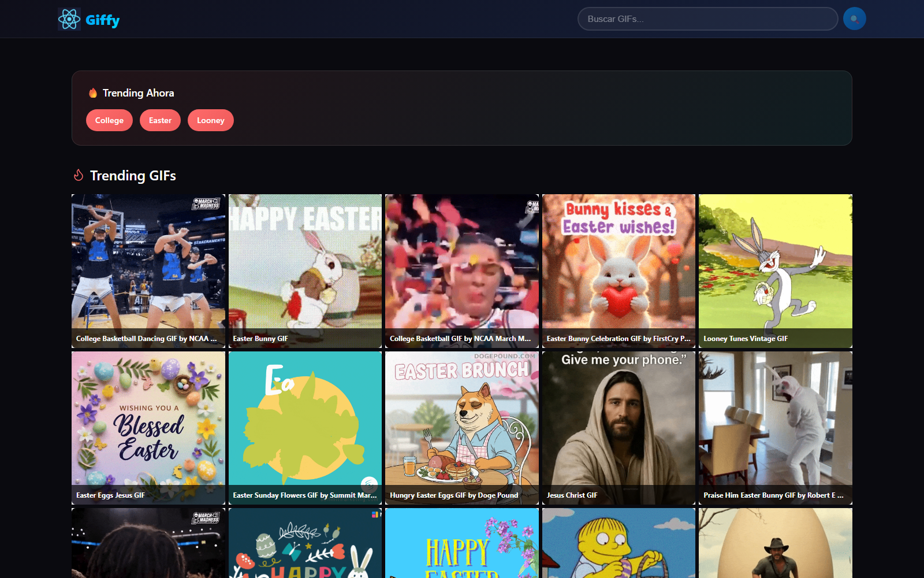Open the Praise Him Easter Bunny GIF
Viewport: 924px width, 578px height.
pos(775,428)
